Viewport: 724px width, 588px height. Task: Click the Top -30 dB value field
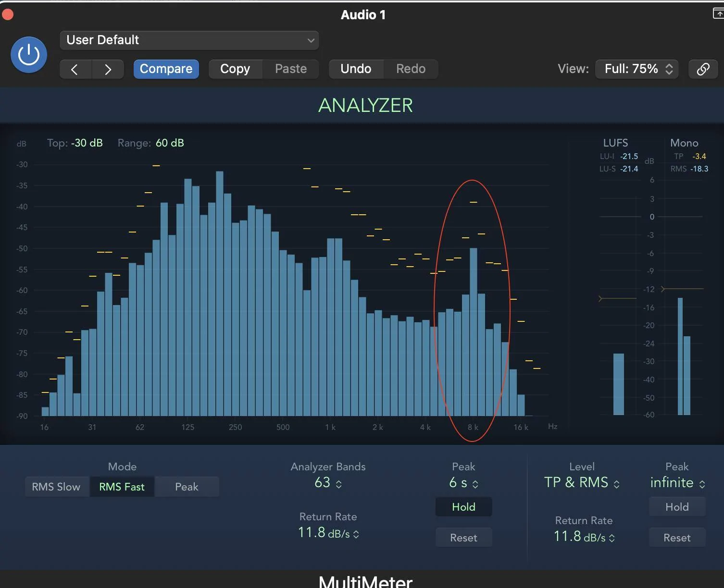(87, 143)
